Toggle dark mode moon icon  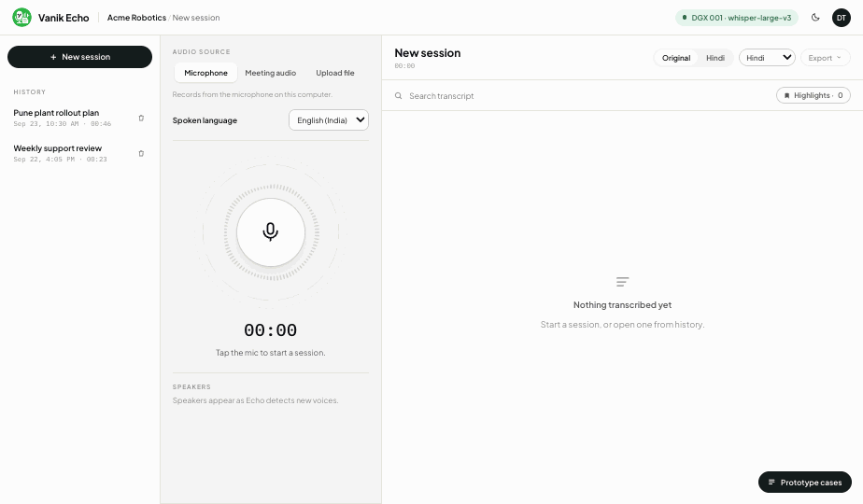coord(815,18)
